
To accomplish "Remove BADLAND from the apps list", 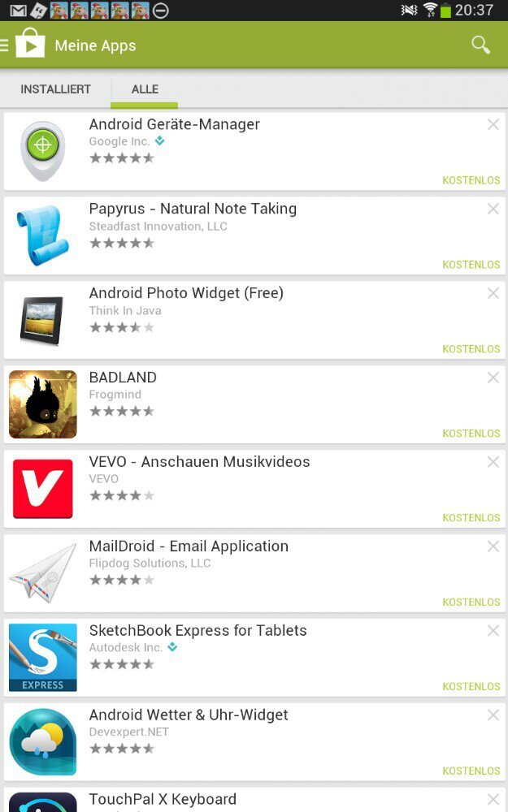I will pos(493,378).
